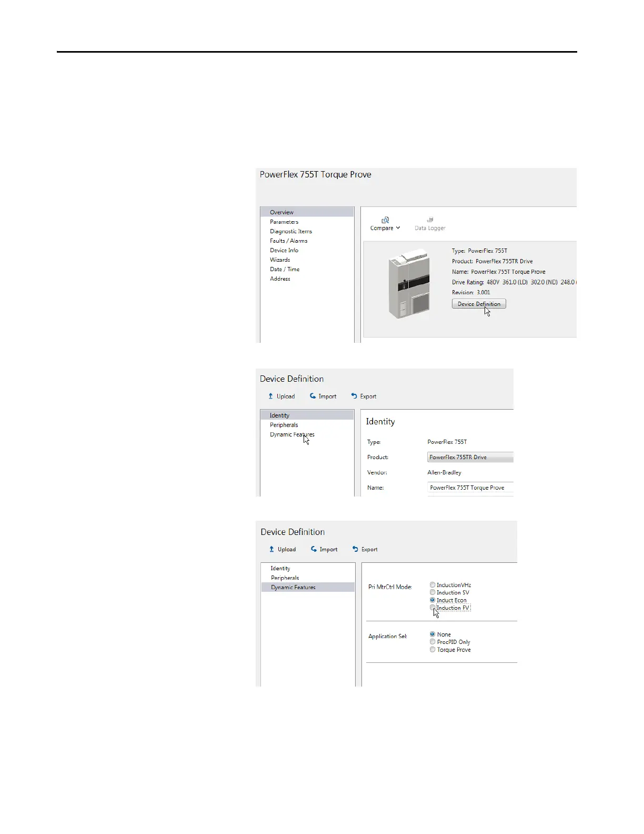Open Dynamic Features under the cursor

(292, 434)
